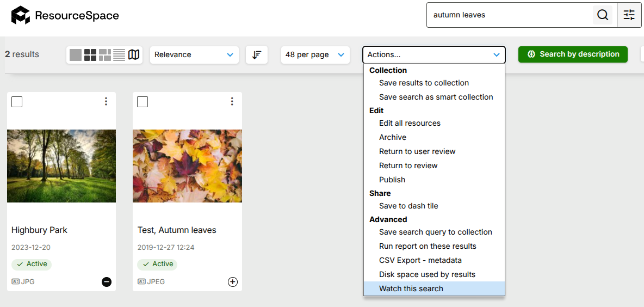
Task: Open the Highbury Park park thumbnail
Action: pos(61,166)
